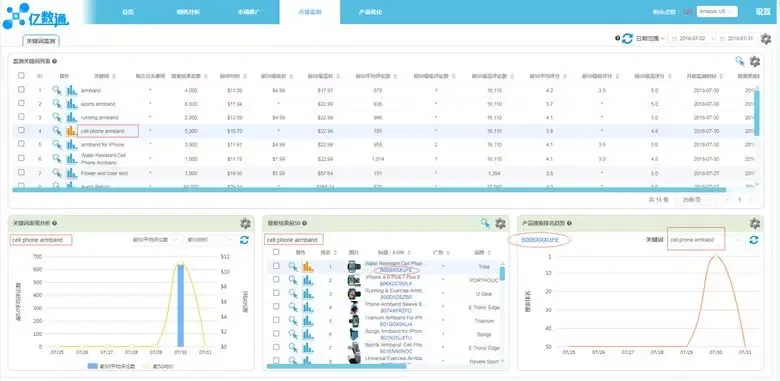Click magnifier icon in sports armband row
Screen dimensions: 780x381
point(57,103)
